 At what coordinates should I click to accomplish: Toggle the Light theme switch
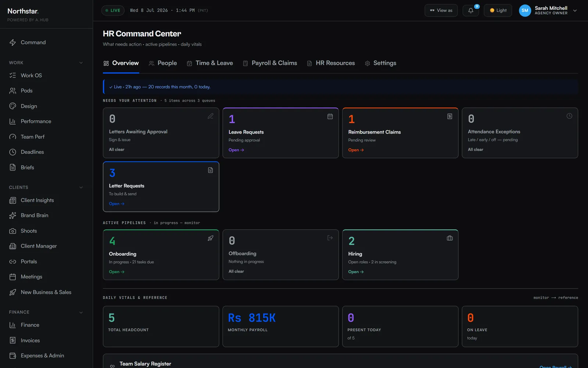tap(498, 11)
